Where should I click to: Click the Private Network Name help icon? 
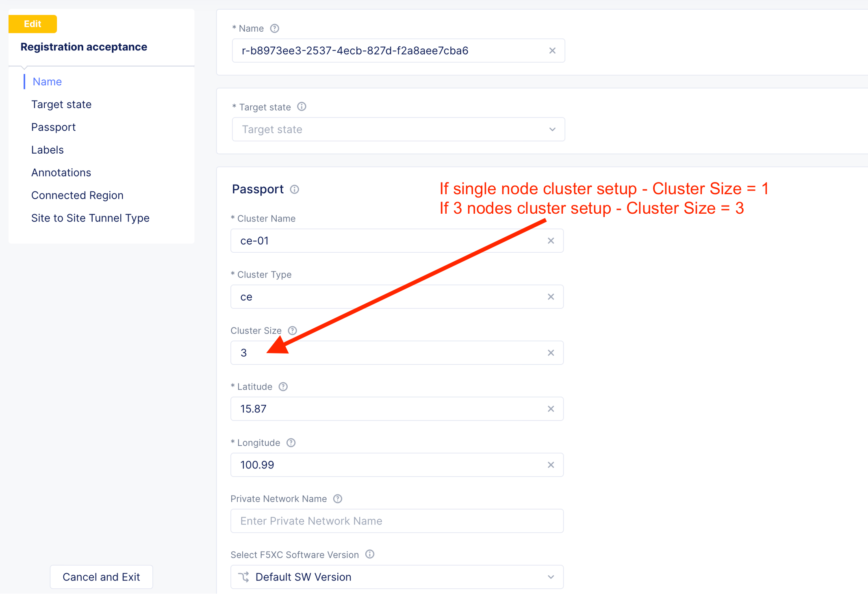point(338,499)
